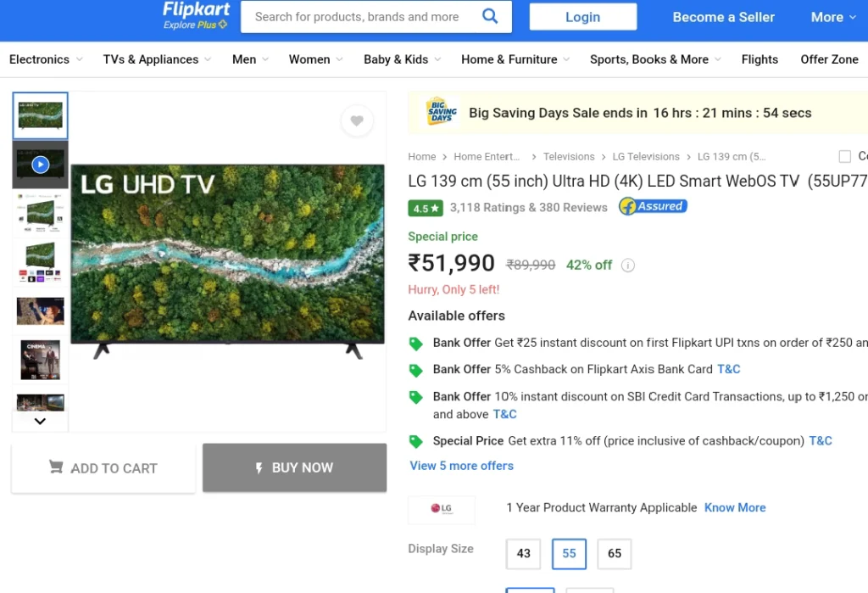Image resolution: width=868 pixels, height=593 pixels.
Task: Click the search magnifier icon
Action: click(490, 16)
